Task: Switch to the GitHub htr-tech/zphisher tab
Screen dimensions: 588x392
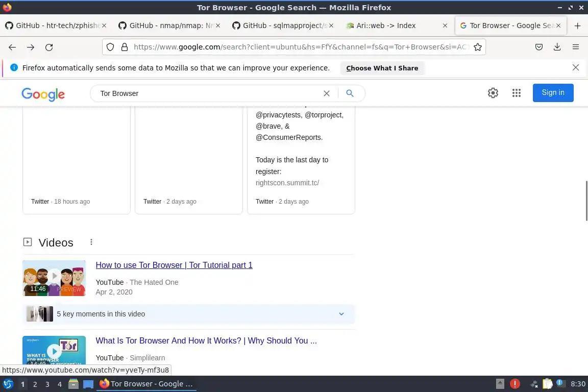Action: pyautogui.click(x=56, y=26)
